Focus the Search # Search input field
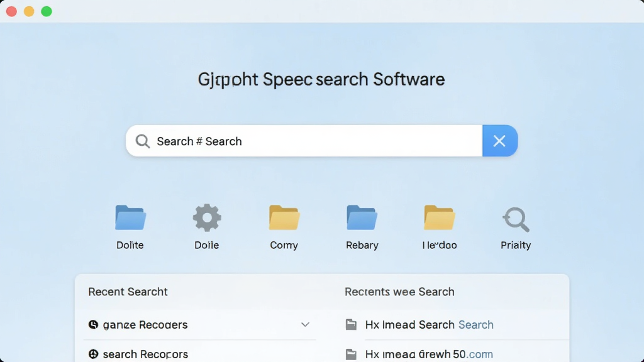Image resolution: width=644 pixels, height=362 pixels. 304,141
